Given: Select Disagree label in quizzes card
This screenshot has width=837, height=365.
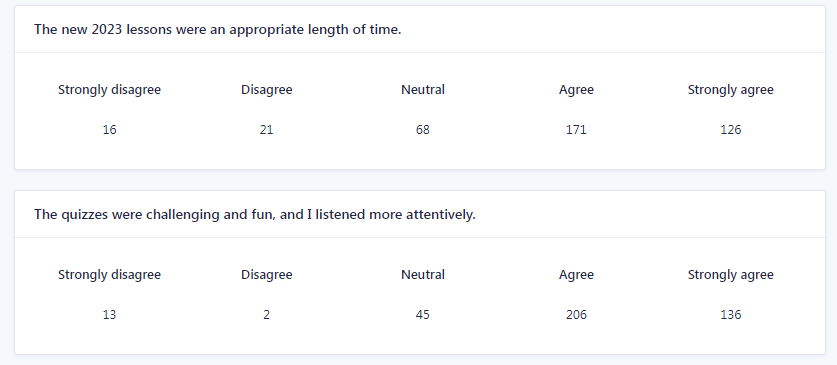Looking at the screenshot, I should point(266,275).
